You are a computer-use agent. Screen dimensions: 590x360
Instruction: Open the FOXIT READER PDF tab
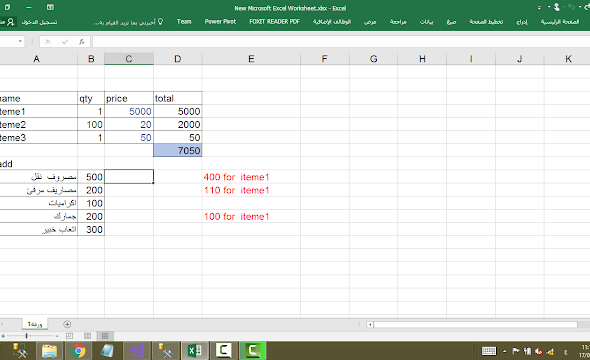coord(274,22)
